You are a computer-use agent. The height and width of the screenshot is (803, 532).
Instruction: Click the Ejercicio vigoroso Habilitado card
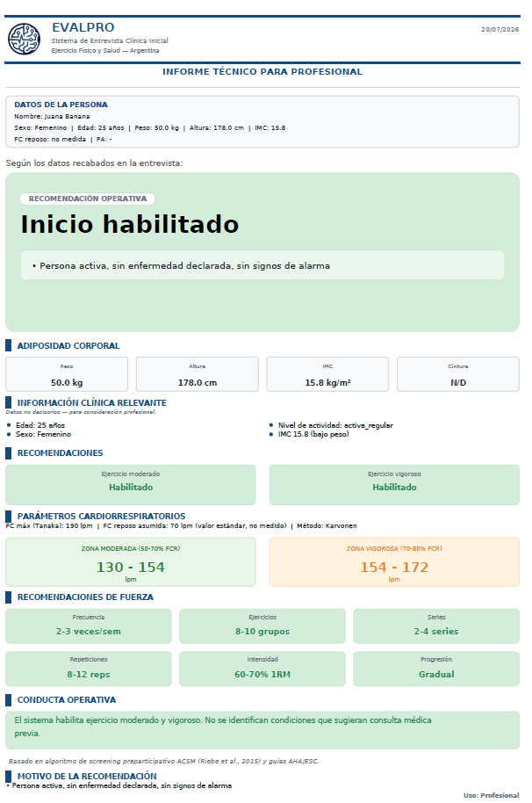coord(394,484)
